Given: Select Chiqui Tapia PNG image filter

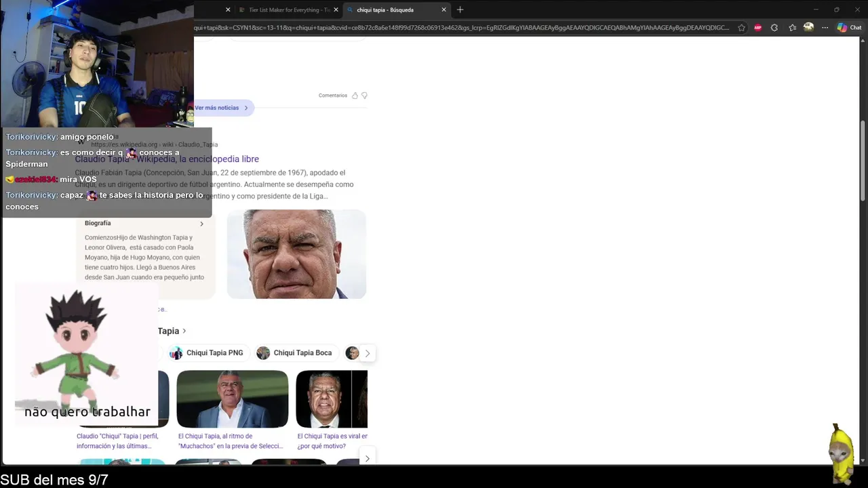Looking at the screenshot, I should [x=208, y=353].
